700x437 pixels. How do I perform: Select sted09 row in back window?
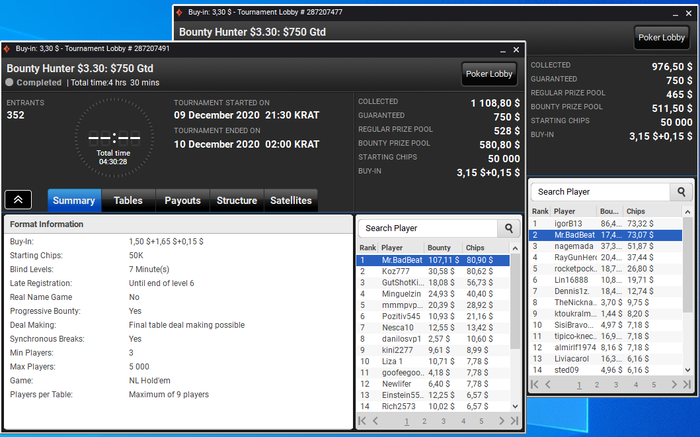pyautogui.click(x=605, y=370)
